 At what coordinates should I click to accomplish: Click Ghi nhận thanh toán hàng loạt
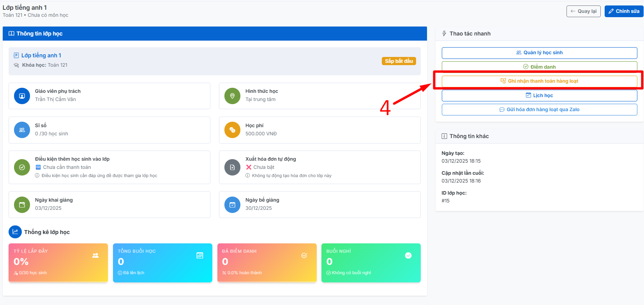click(x=539, y=81)
